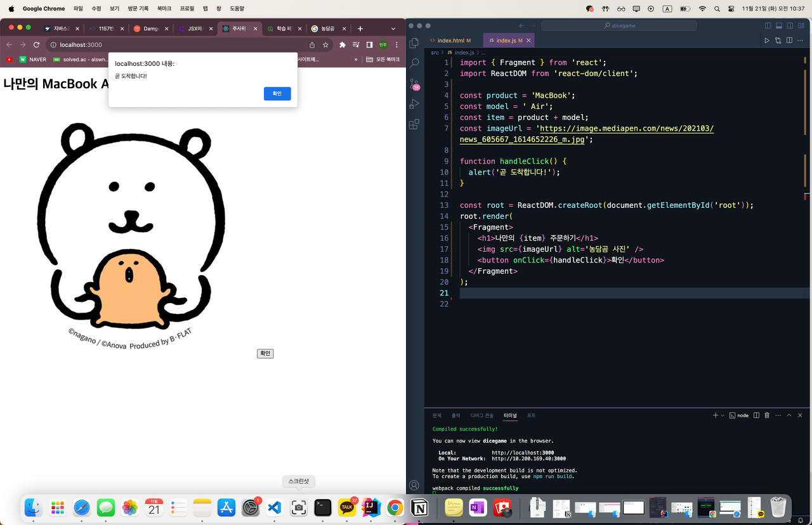Click index.js in the editor breadcrumb

pos(464,53)
